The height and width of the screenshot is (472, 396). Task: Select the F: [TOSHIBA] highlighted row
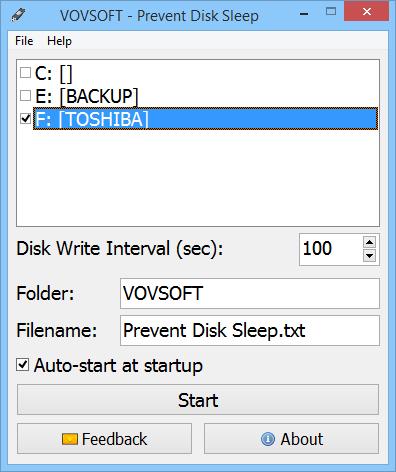(x=205, y=118)
